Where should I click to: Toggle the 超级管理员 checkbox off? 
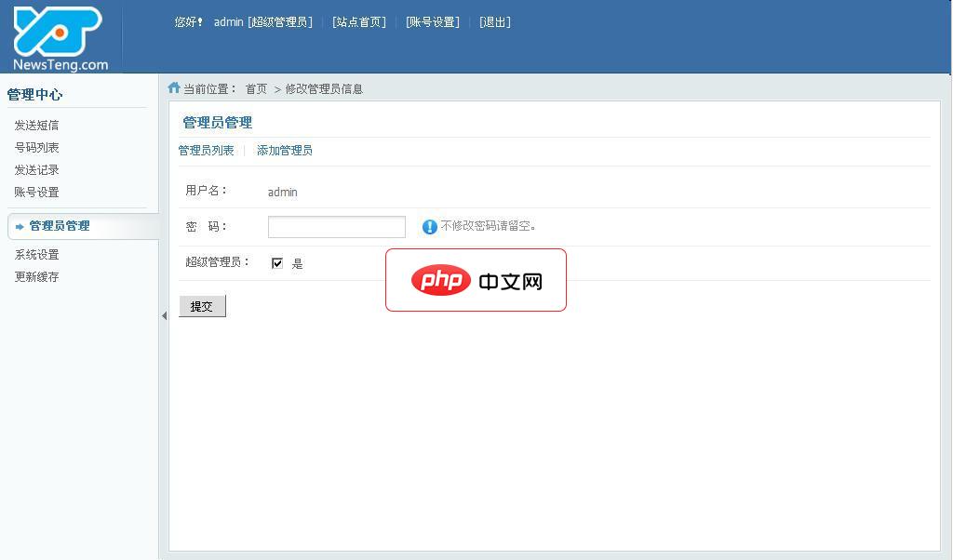click(276, 262)
